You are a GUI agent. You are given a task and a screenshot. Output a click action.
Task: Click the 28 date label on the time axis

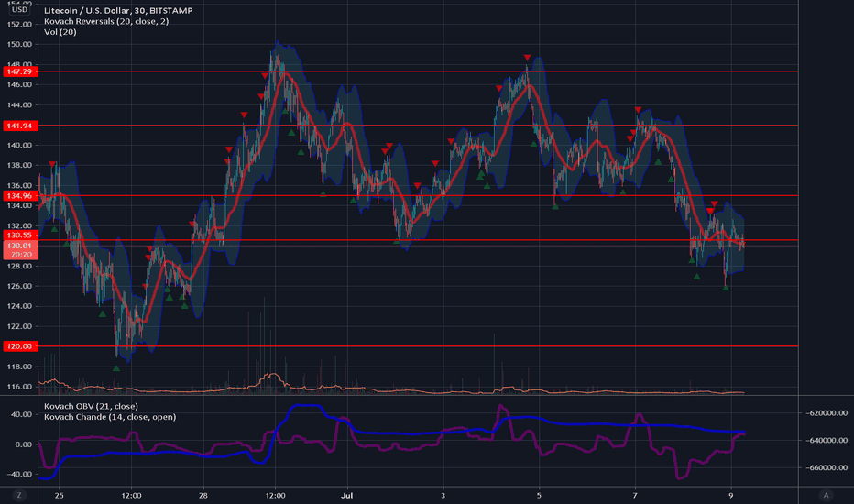(203, 495)
